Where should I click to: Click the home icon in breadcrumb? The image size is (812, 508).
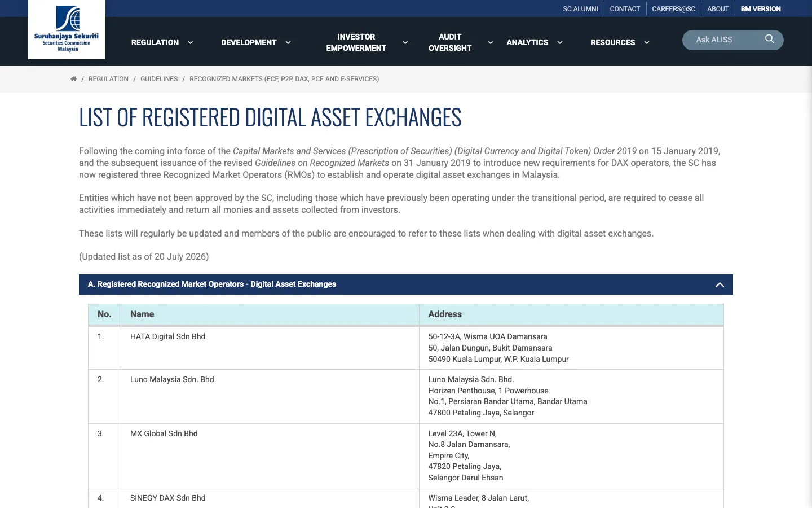(x=73, y=79)
